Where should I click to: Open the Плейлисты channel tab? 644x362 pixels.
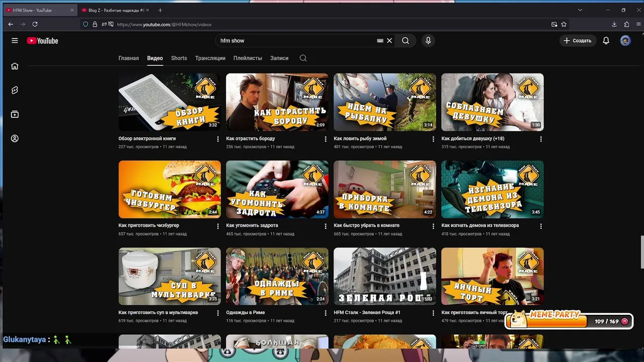click(248, 58)
